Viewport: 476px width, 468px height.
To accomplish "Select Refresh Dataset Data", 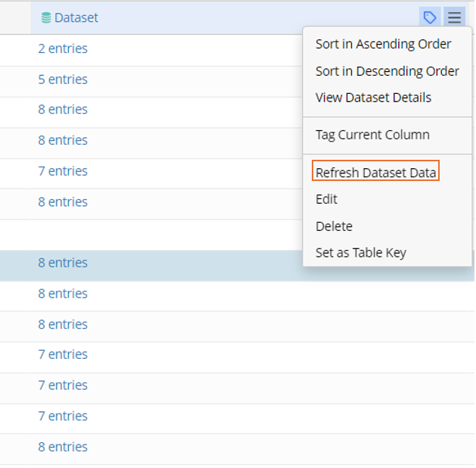I will pos(375,173).
